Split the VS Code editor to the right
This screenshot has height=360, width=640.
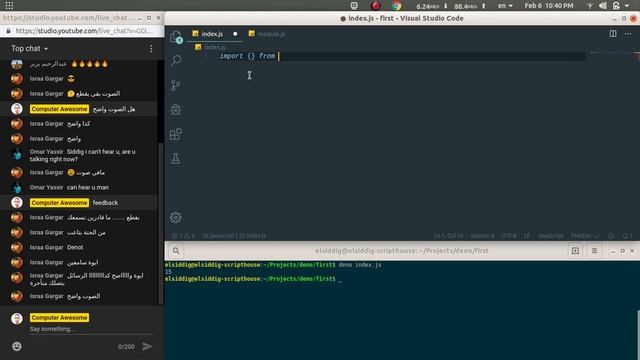[613, 34]
